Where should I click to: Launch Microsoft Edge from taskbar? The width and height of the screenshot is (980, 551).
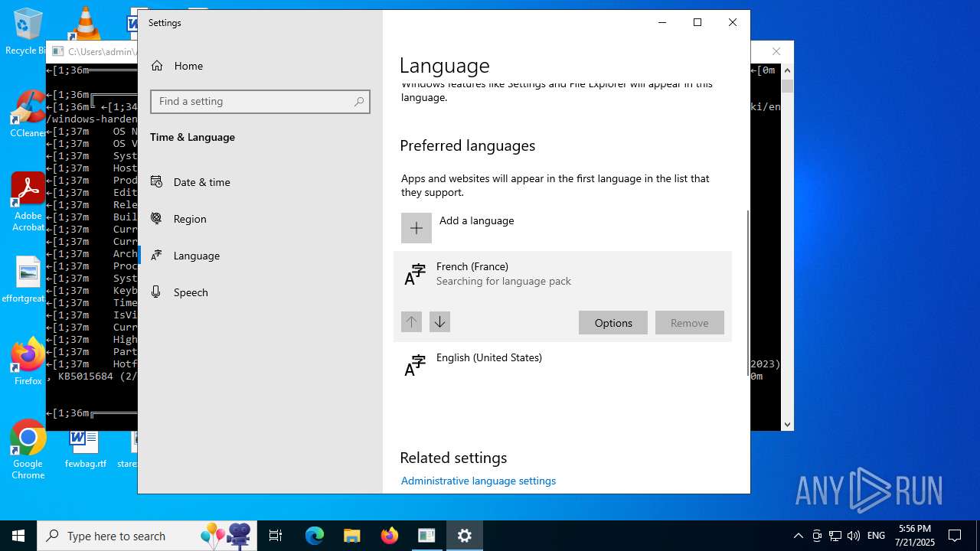tap(315, 536)
